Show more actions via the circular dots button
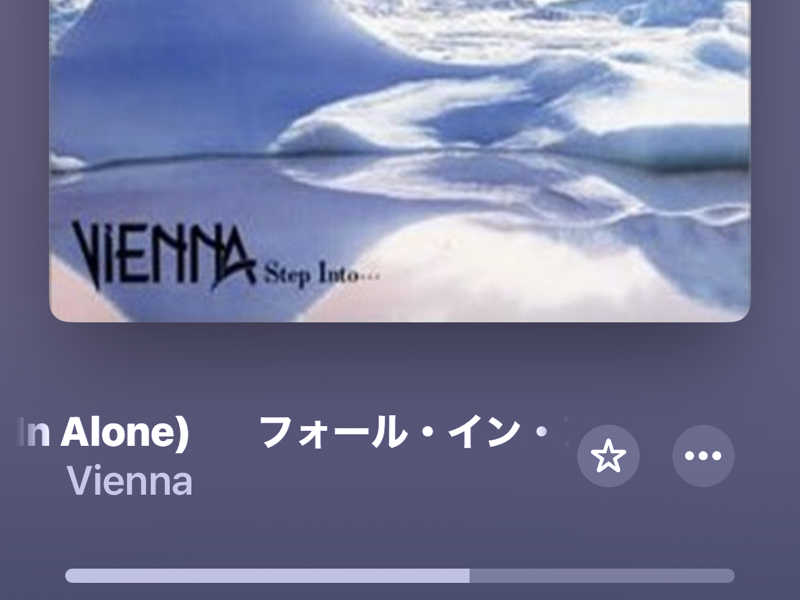800x600 pixels. pos(703,456)
